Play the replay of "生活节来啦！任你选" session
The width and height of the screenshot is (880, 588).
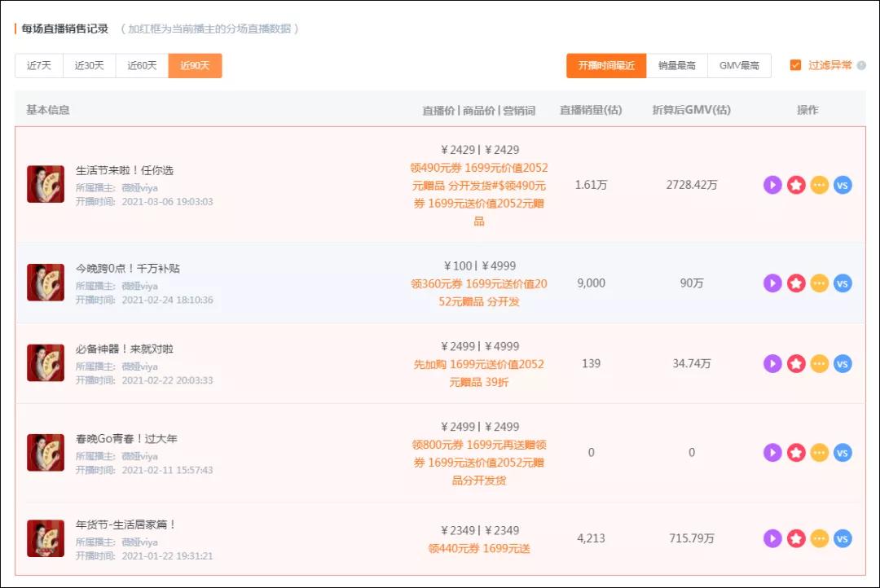click(772, 185)
